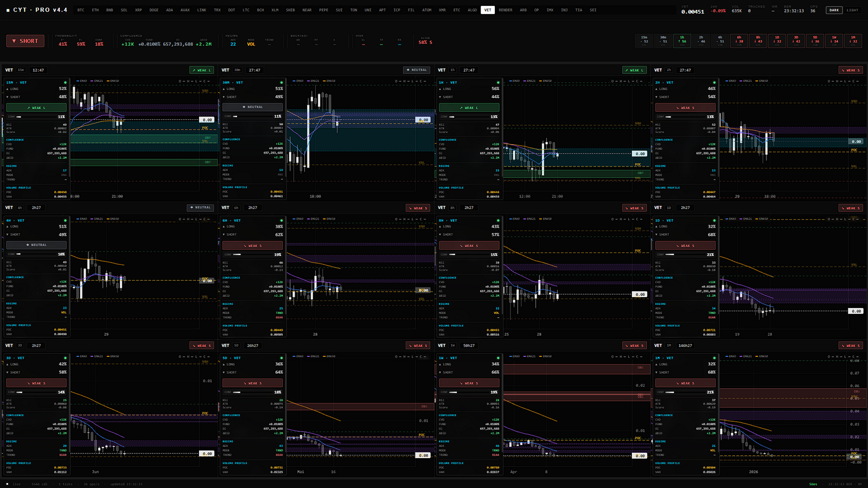Select the 4h timeframe chip in the top strip

(720, 40)
